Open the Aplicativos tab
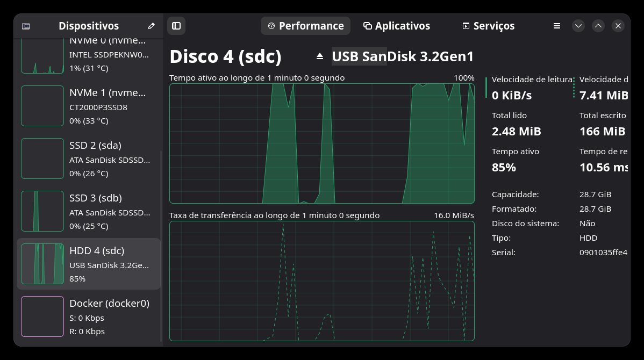The height and width of the screenshot is (360, 644). [x=397, y=26]
